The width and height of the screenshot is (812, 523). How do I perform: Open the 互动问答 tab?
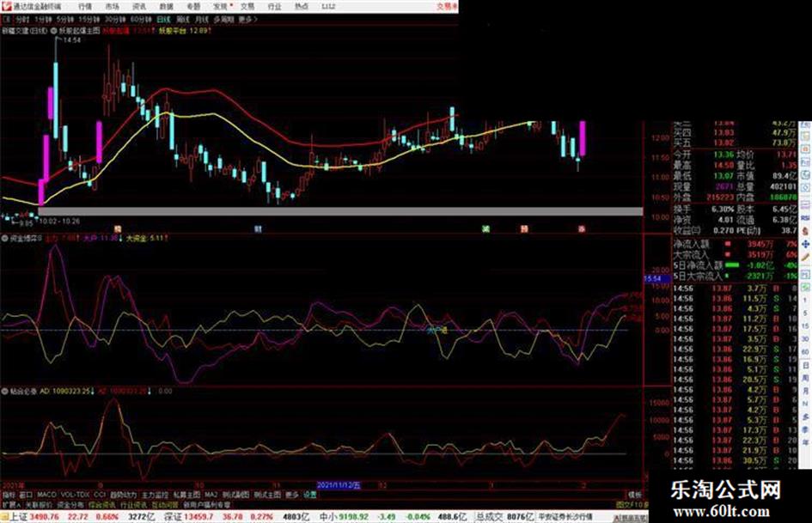(165, 505)
